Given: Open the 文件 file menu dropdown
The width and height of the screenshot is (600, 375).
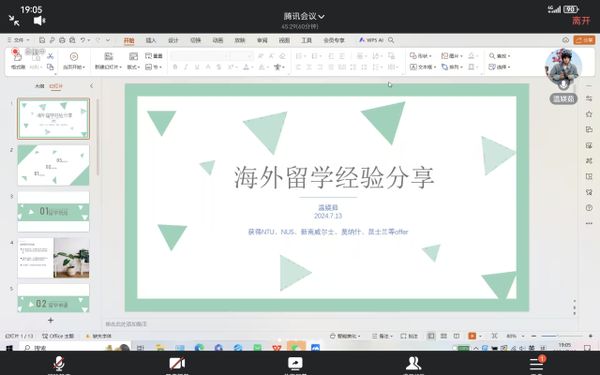Looking at the screenshot, I should click(x=18, y=40).
